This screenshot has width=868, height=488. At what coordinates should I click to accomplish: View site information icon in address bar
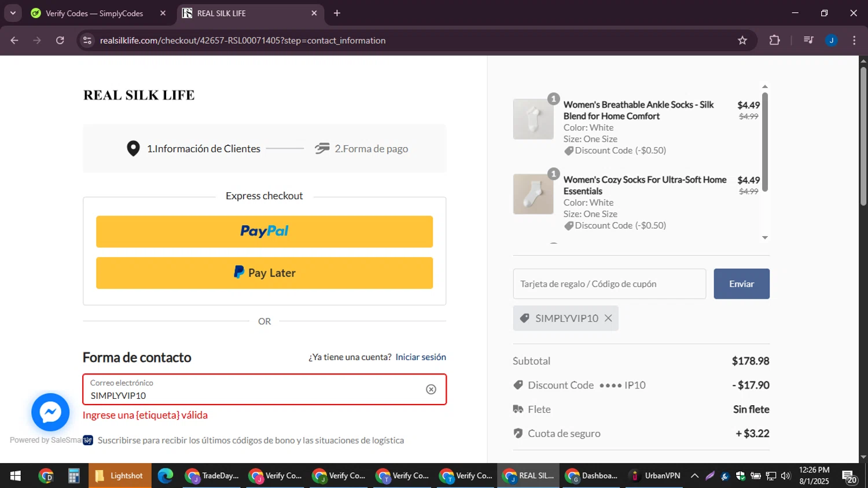[x=87, y=41]
